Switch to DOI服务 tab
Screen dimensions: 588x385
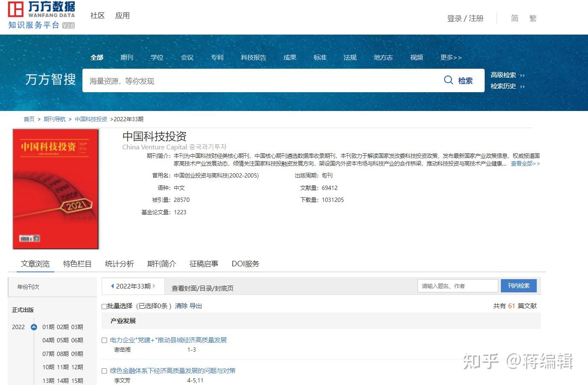pos(246,264)
